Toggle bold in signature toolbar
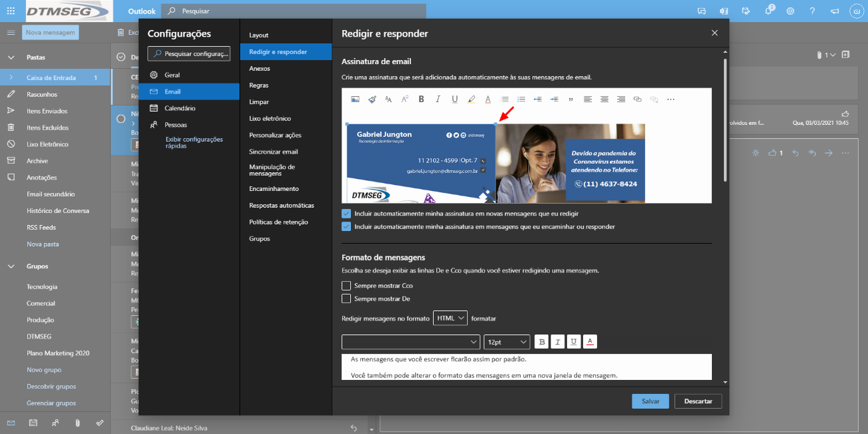Screen dimensions: 868x434 tap(422, 99)
